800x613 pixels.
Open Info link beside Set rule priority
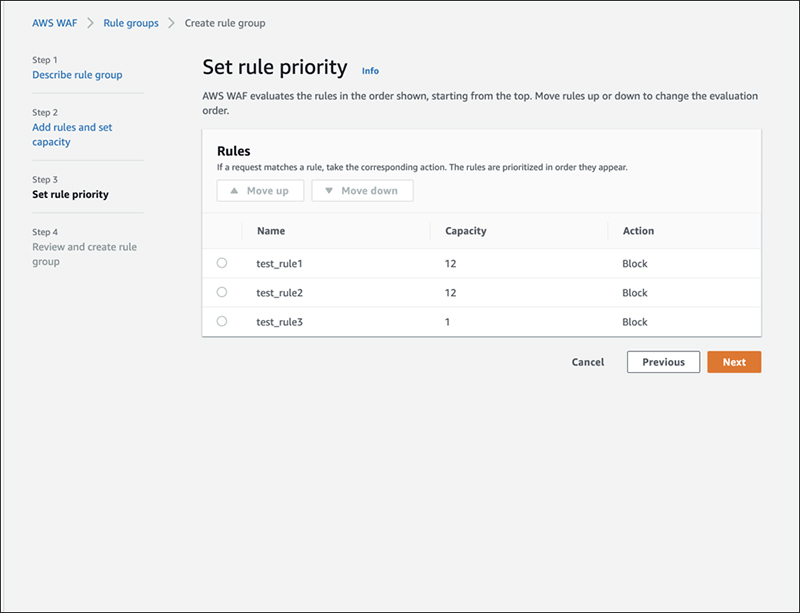[370, 71]
